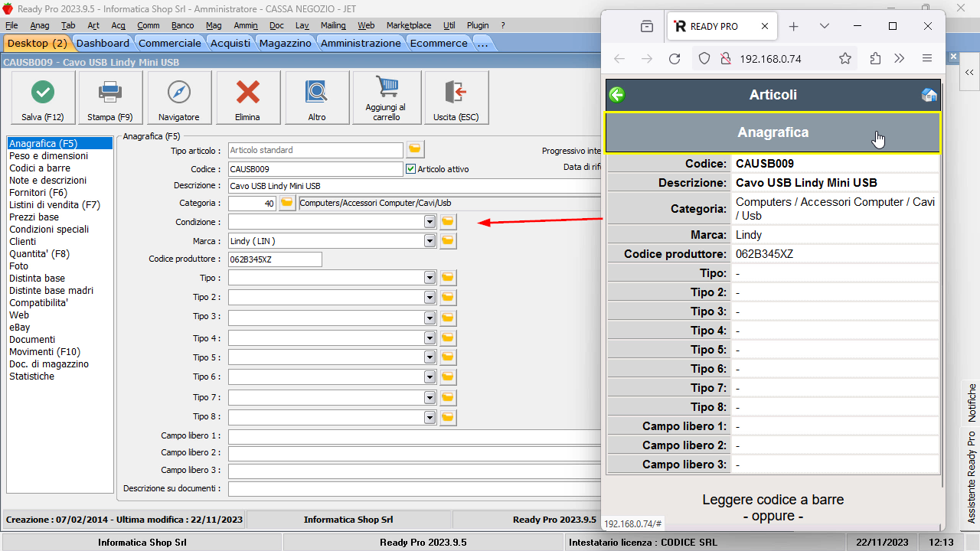980x551 pixels.
Task: Click the browser address bar 192.168.0.74
Action: tap(774, 59)
